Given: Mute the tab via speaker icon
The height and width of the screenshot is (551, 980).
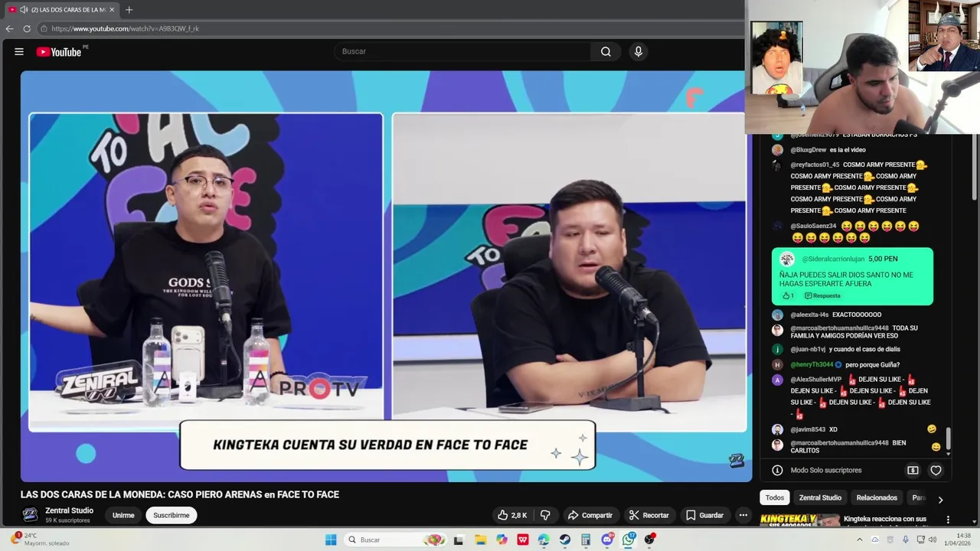Looking at the screenshot, I should [x=24, y=10].
